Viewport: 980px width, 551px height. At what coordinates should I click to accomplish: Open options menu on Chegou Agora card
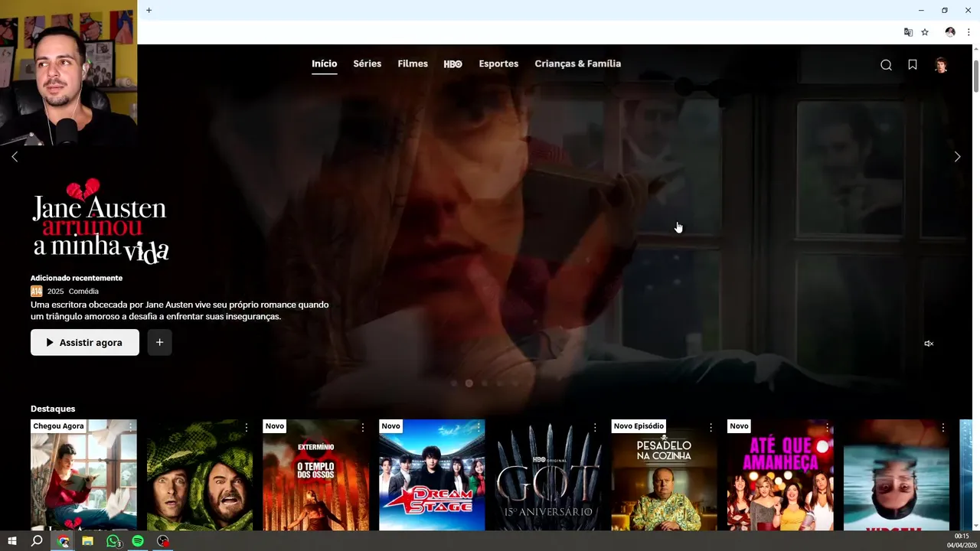pyautogui.click(x=130, y=427)
